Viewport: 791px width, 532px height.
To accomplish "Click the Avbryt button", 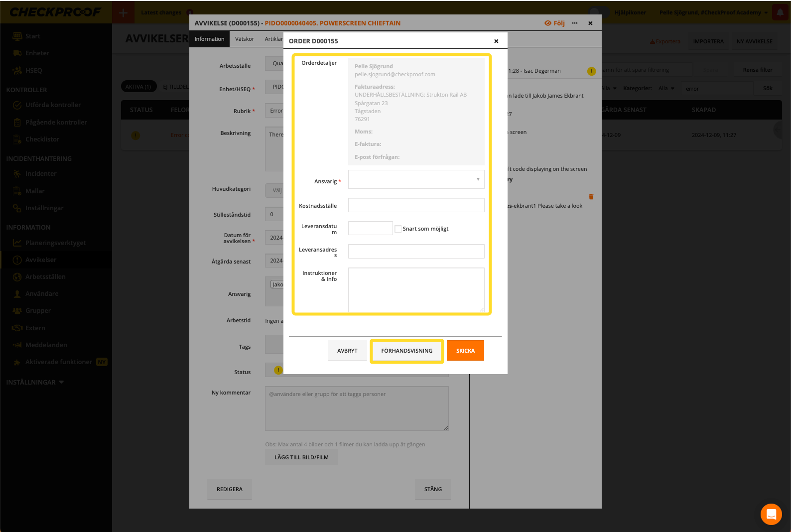I will [347, 351].
